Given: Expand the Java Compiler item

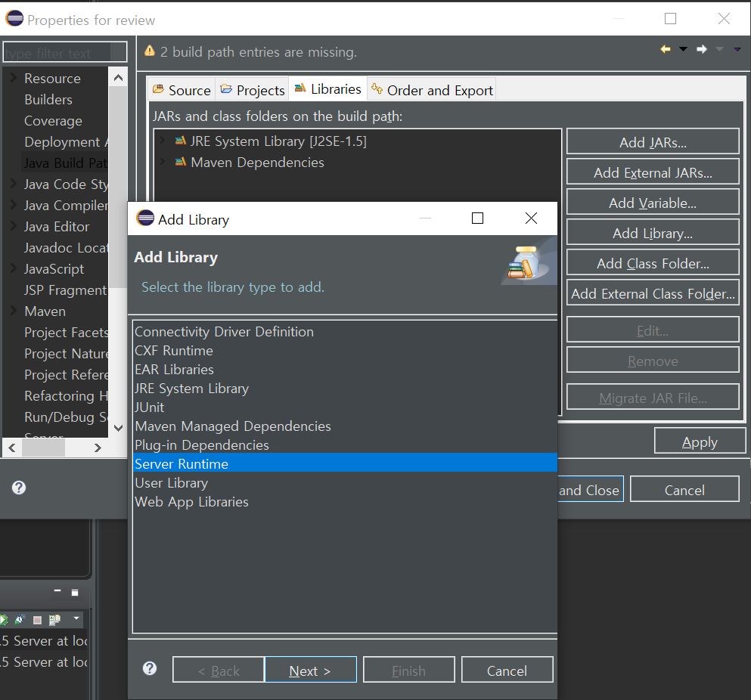Looking at the screenshot, I should [14, 204].
